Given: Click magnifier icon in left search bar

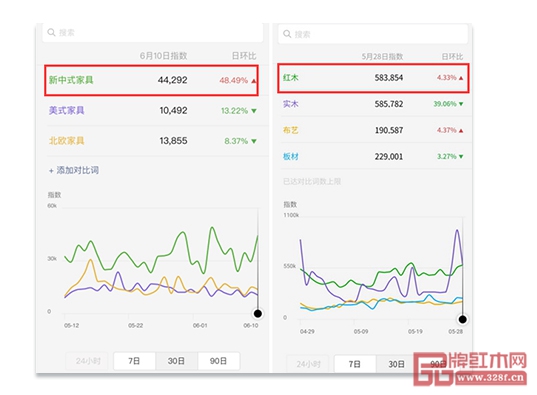Looking at the screenshot, I should [x=51, y=32].
